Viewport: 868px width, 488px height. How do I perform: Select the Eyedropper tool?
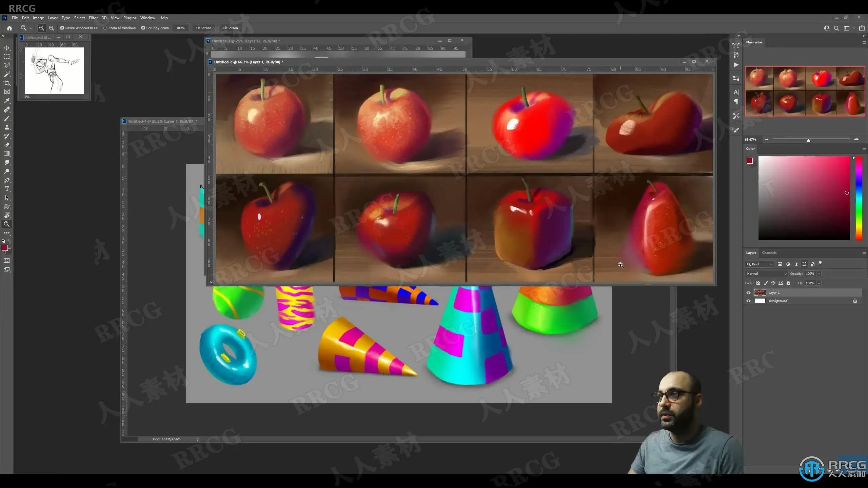click(x=7, y=101)
